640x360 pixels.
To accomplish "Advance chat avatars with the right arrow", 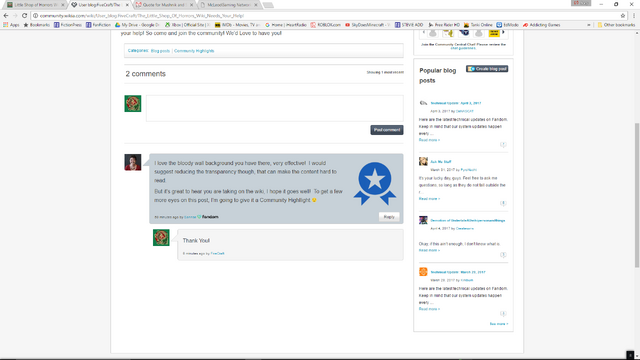I will point(503,32).
